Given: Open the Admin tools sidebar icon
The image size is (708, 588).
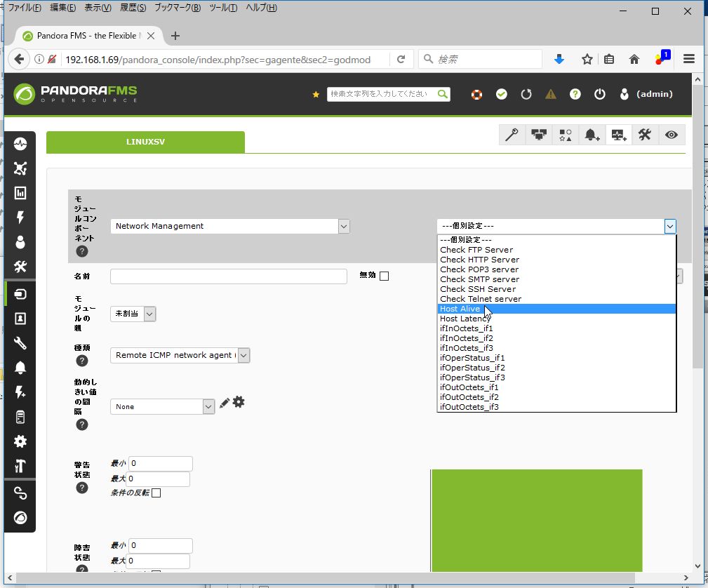Looking at the screenshot, I should [20, 466].
